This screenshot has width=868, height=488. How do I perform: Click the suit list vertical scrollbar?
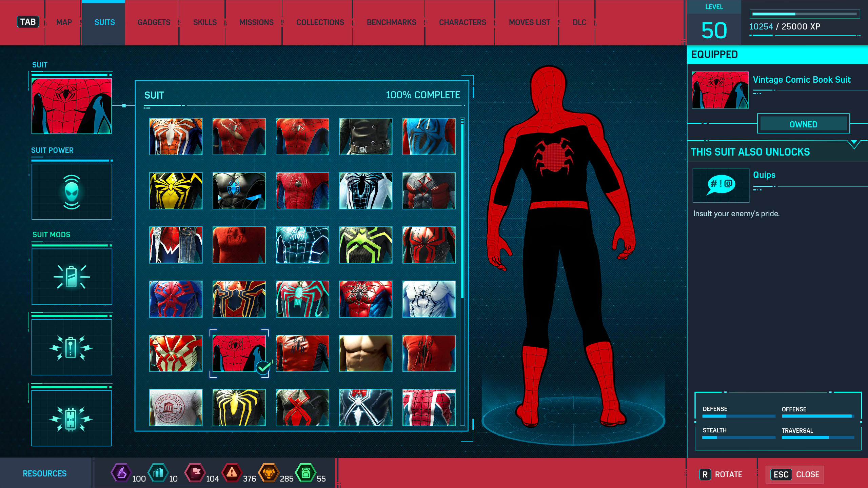462,210
